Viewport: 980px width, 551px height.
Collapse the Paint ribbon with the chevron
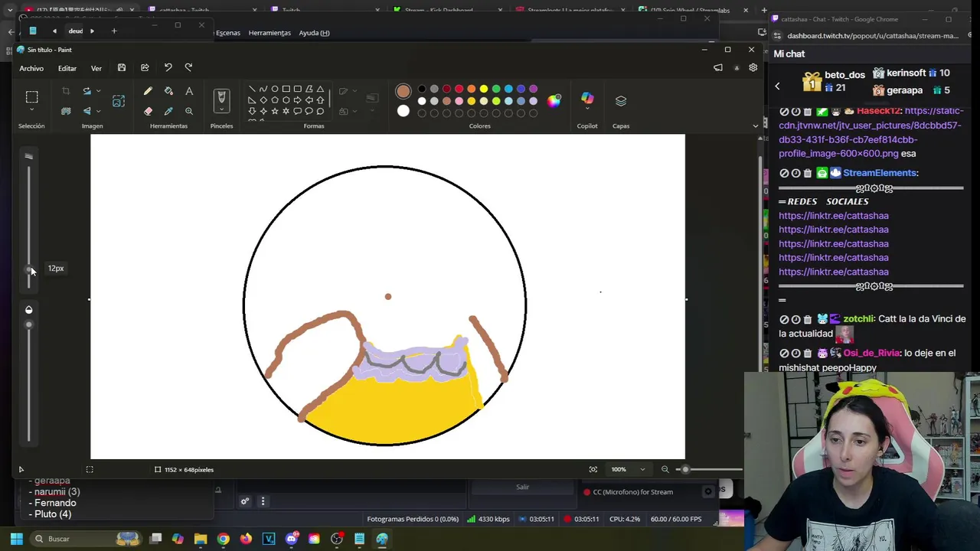point(756,126)
